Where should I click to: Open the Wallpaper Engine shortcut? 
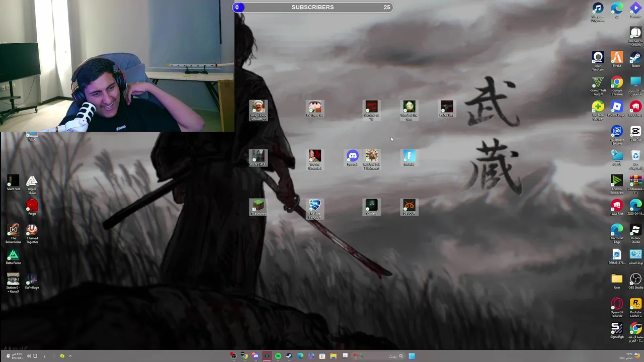[617, 135]
